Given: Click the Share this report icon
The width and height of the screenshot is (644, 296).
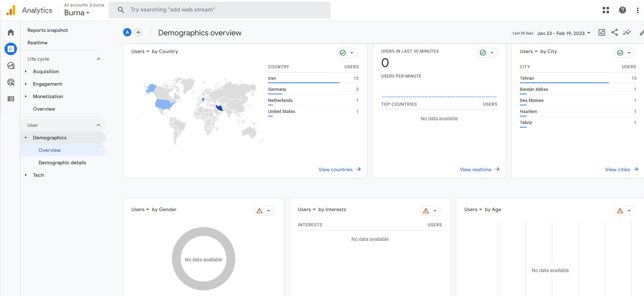Looking at the screenshot, I should pyautogui.click(x=615, y=32).
